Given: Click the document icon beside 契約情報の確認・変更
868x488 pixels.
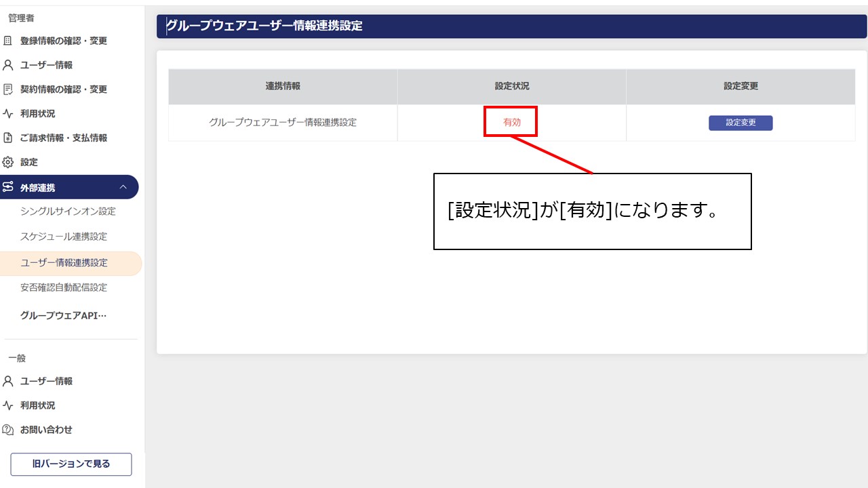Looking at the screenshot, I should [x=12, y=89].
